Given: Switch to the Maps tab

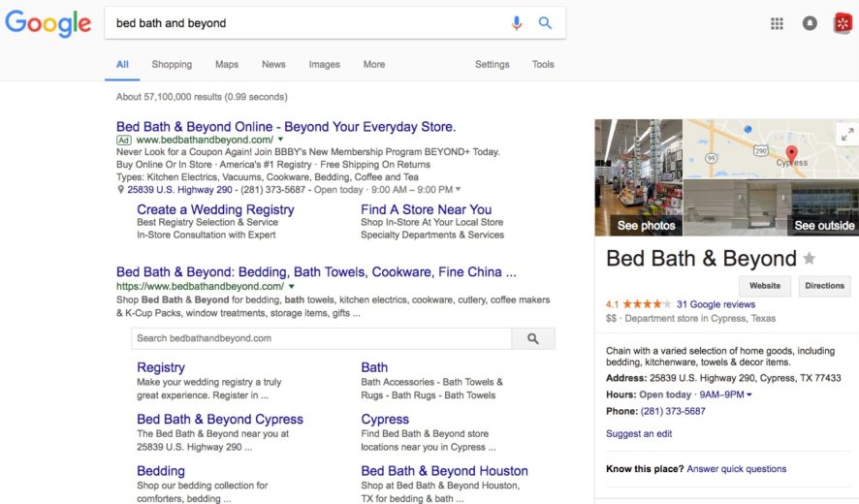Looking at the screenshot, I should [x=227, y=65].
